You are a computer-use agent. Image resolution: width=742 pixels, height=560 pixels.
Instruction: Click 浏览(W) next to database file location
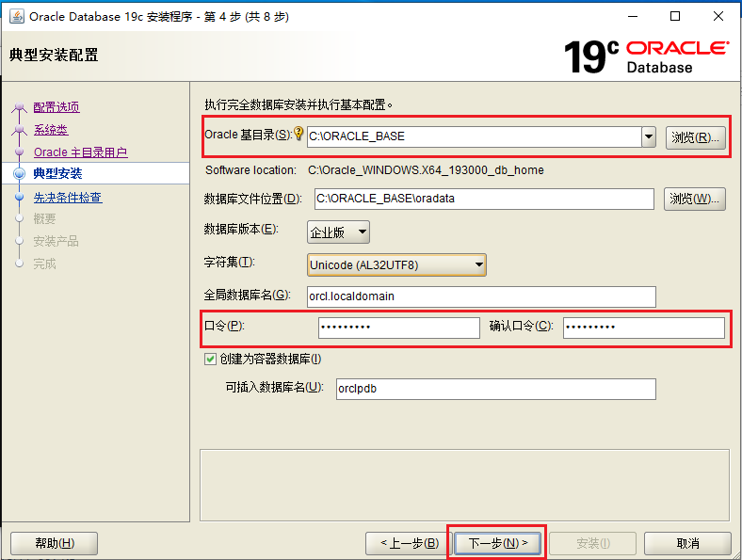pos(696,199)
